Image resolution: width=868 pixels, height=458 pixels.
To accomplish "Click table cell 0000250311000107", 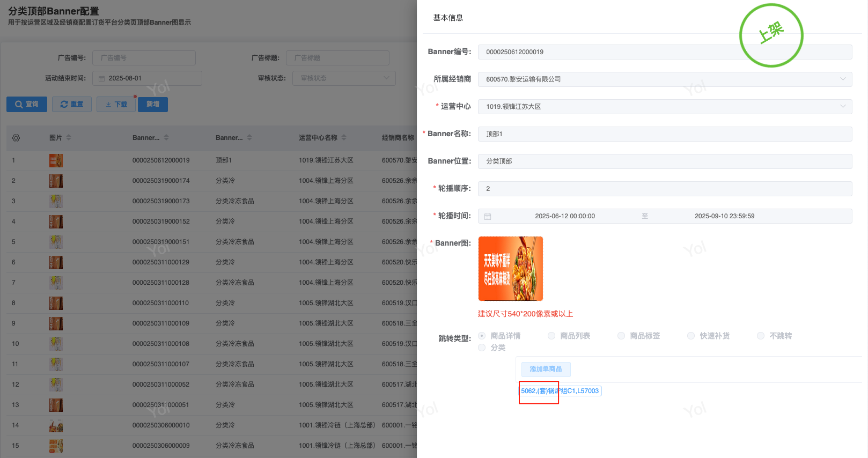I will [161, 364].
